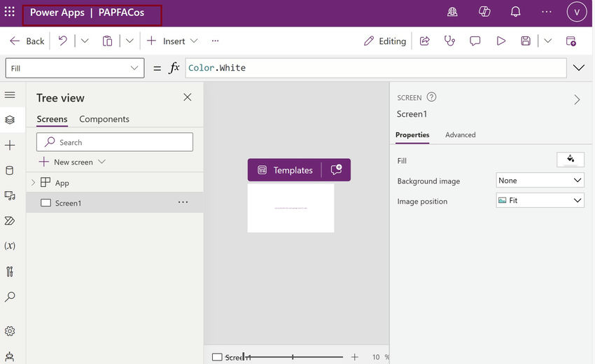The height and width of the screenshot is (364, 595).
Task: Open Copilot icon in the header
Action: pyautogui.click(x=484, y=12)
